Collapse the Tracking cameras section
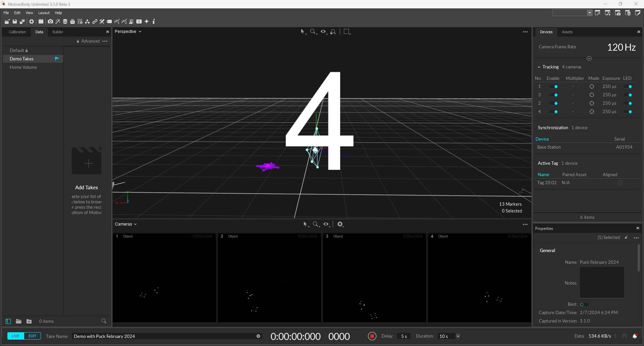Screen dimensions: 644x346 539,67
